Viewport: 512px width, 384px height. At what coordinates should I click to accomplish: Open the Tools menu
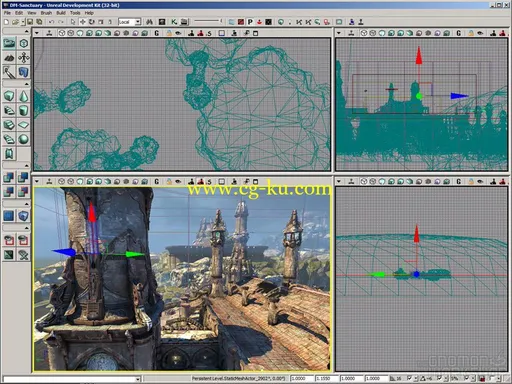point(75,13)
